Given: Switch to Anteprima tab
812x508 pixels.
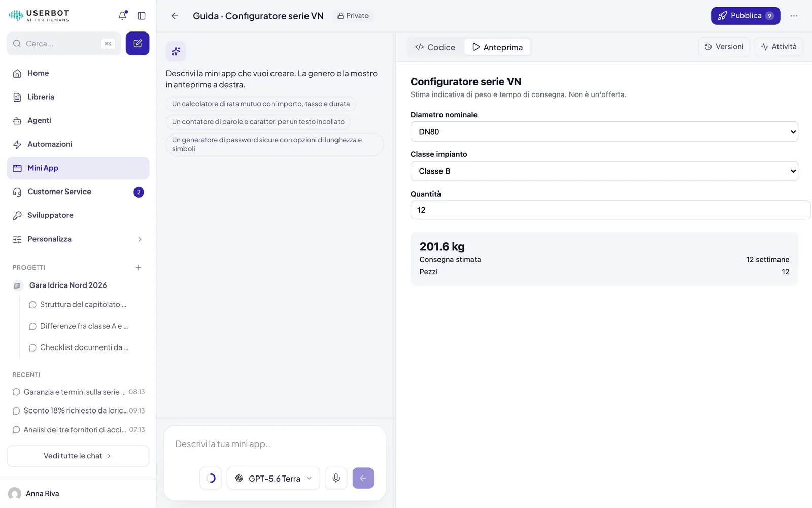Looking at the screenshot, I should [497, 47].
